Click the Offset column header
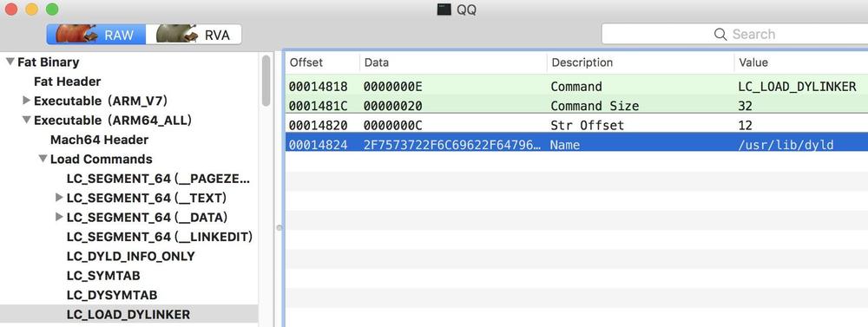 click(x=323, y=62)
